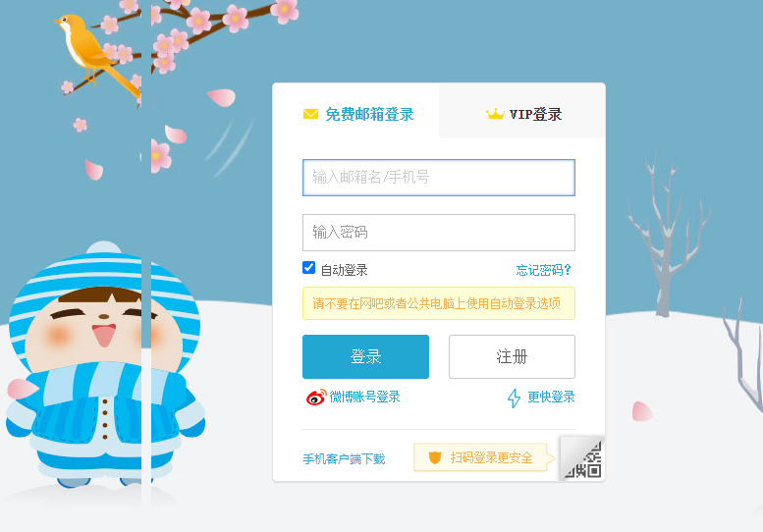Open the QR code login corner
The width and height of the screenshot is (763, 532).
(x=582, y=458)
